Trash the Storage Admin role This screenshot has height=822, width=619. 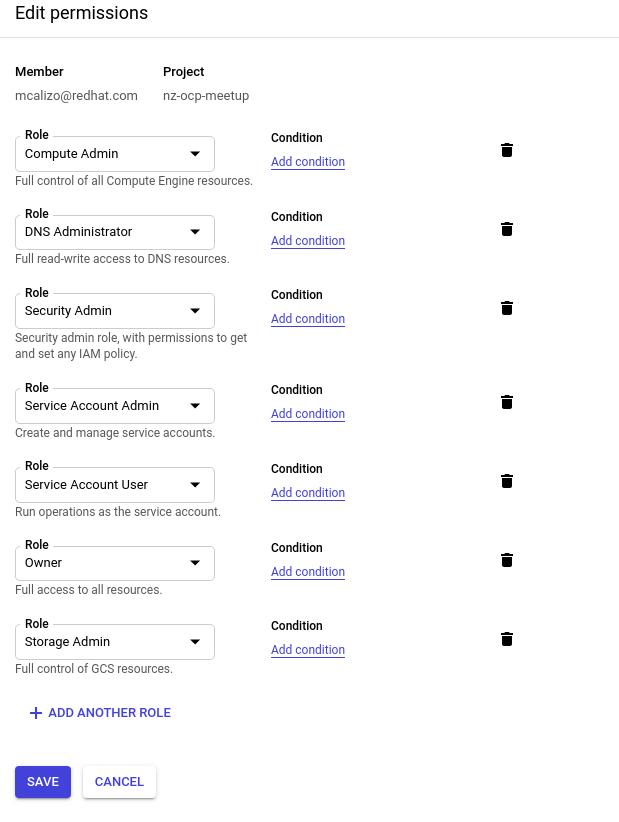click(x=507, y=639)
